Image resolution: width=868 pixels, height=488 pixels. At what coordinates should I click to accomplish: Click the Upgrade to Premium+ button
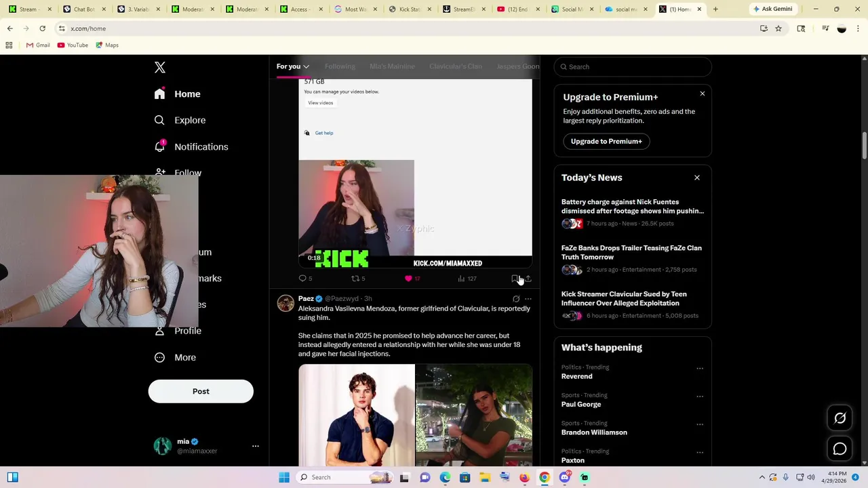[x=606, y=141]
